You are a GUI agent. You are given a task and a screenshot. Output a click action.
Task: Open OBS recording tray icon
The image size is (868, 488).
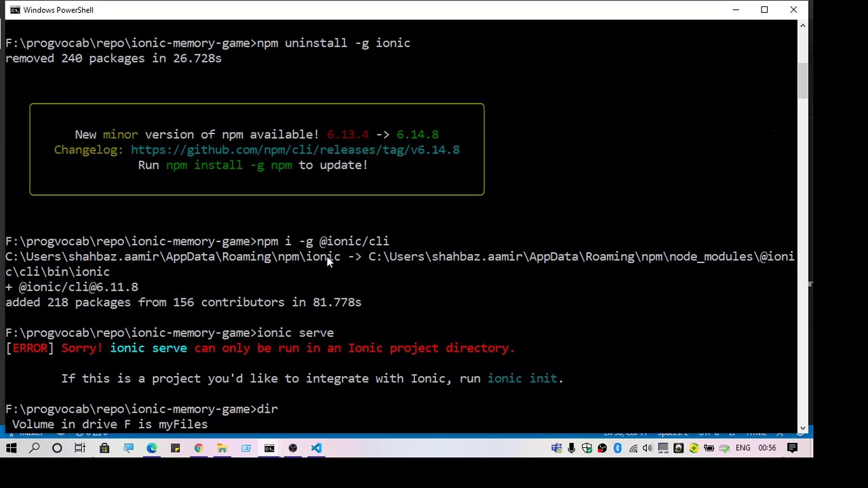602,448
